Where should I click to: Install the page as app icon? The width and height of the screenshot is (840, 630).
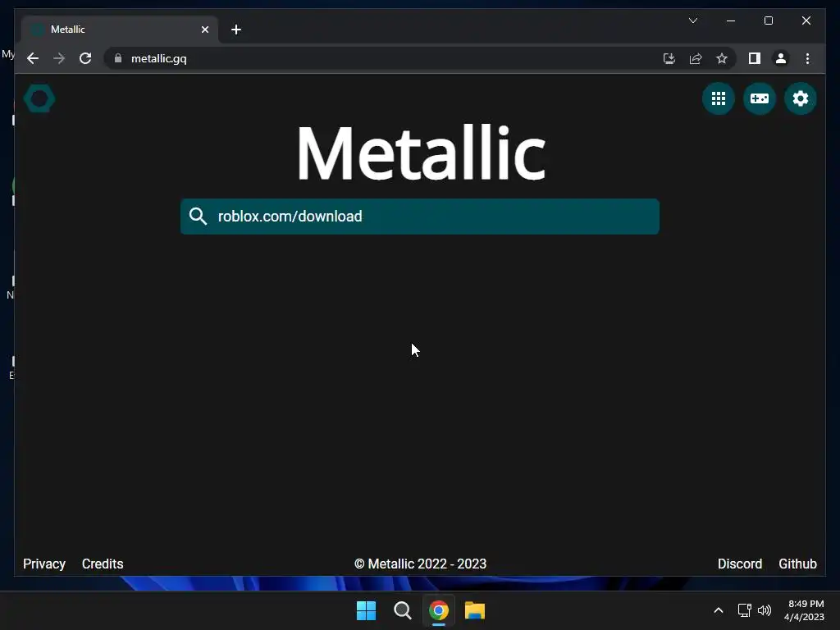tap(669, 58)
